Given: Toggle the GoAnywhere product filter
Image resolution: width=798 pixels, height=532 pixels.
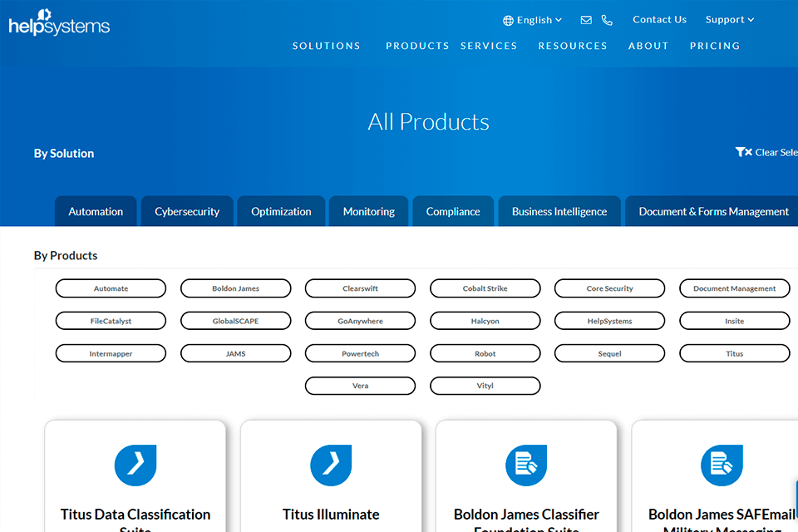Looking at the screenshot, I should tap(360, 321).
